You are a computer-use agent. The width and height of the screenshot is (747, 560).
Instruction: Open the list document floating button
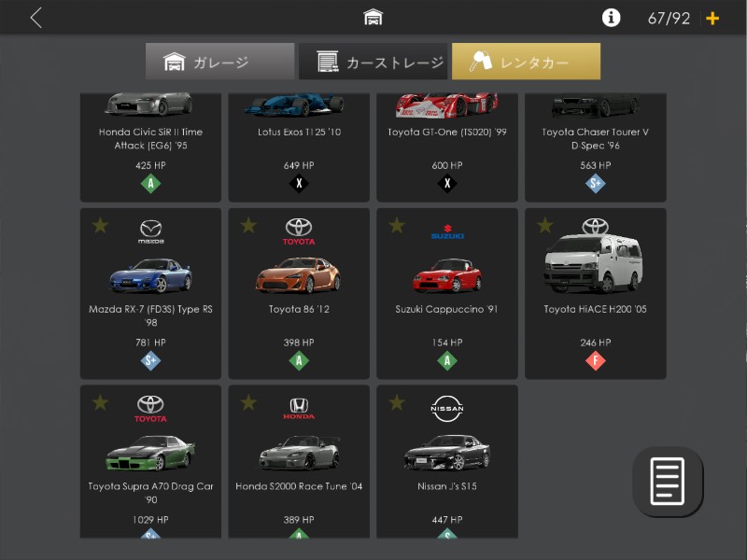point(668,482)
